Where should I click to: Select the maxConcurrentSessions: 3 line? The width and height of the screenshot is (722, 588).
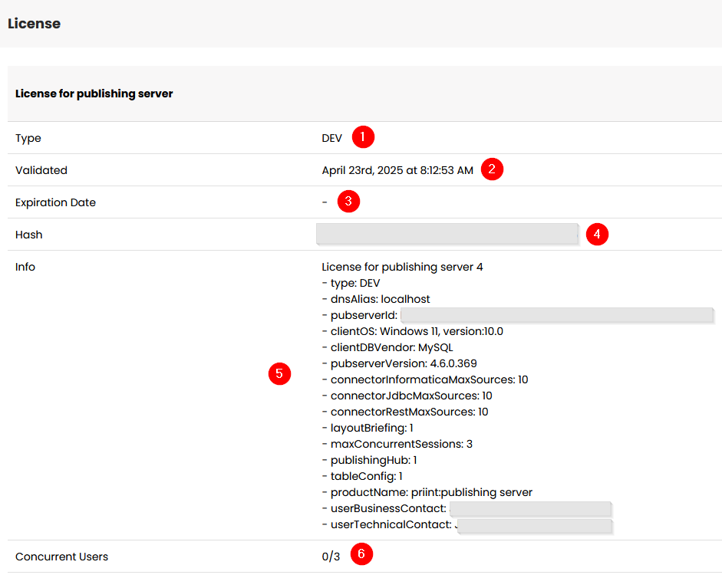point(397,444)
